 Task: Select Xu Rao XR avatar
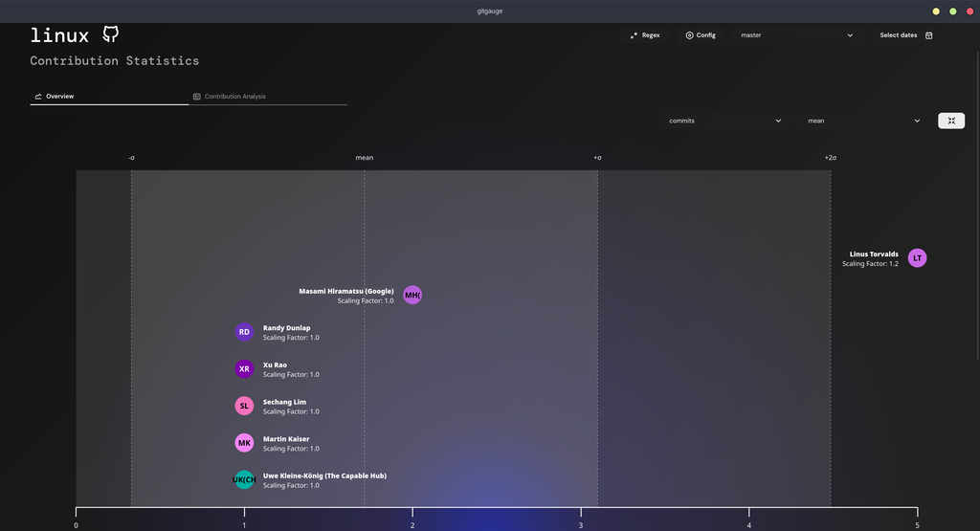click(244, 368)
